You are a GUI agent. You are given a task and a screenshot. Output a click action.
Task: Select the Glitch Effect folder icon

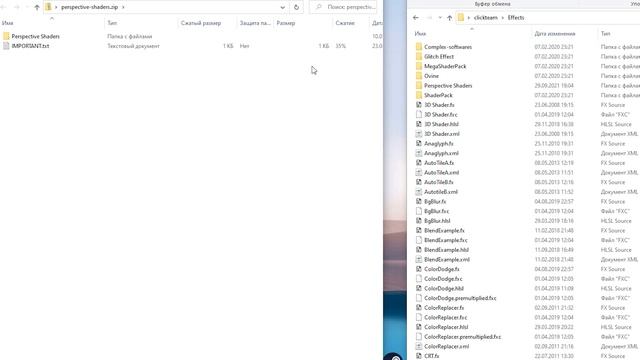point(419,57)
